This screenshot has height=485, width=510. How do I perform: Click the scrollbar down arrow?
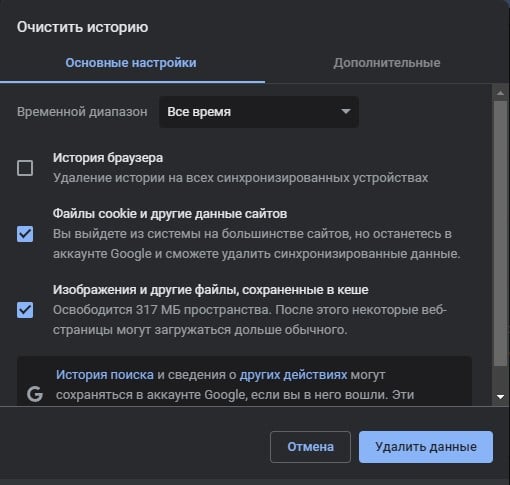pyautogui.click(x=500, y=396)
